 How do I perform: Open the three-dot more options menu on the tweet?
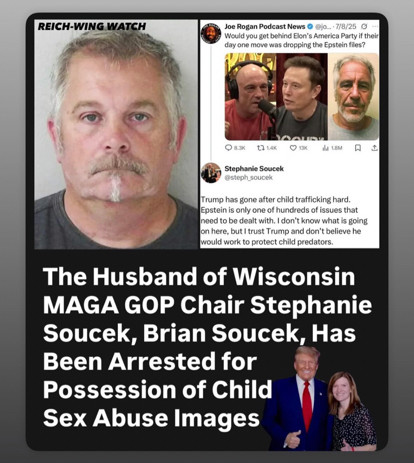375,26
